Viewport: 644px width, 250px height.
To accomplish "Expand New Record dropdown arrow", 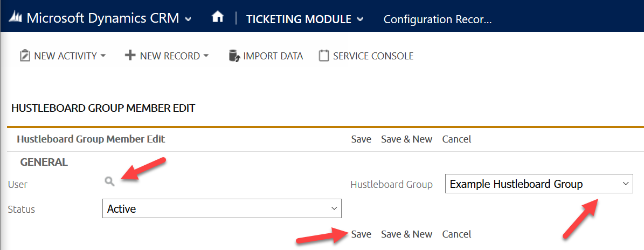I will (206, 56).
